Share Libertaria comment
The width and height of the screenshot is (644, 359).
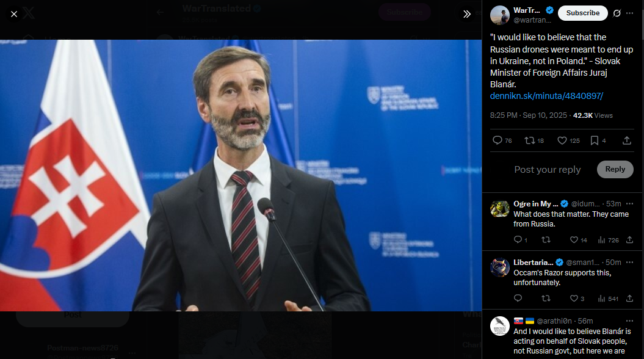(x=629, y=298)
